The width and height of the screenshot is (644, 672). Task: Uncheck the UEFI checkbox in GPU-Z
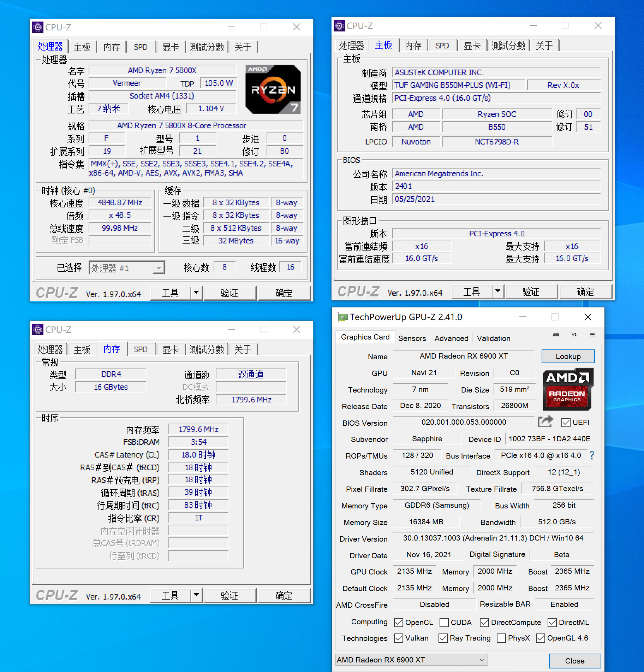coord(566,422)
